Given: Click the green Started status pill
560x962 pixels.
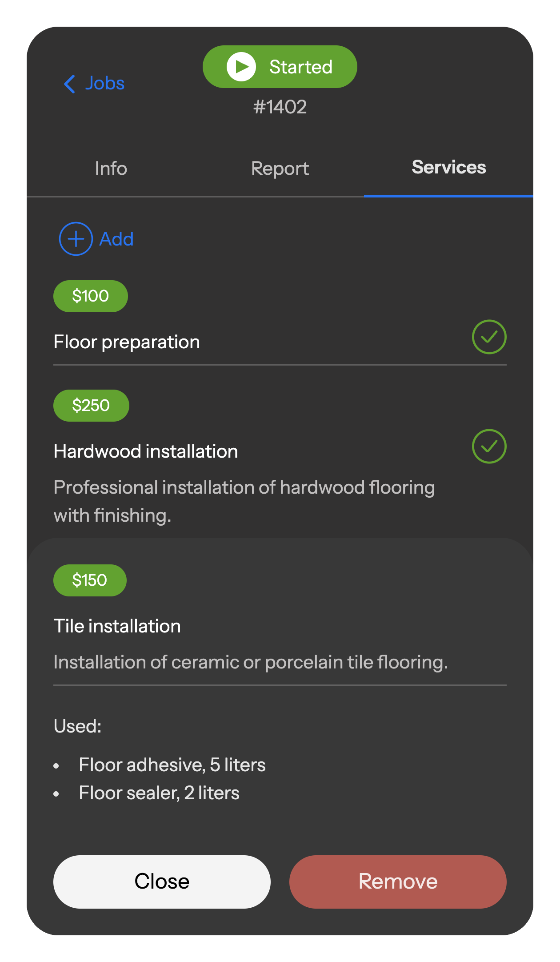Looking at the screenshot, I should tap(280, 67).
